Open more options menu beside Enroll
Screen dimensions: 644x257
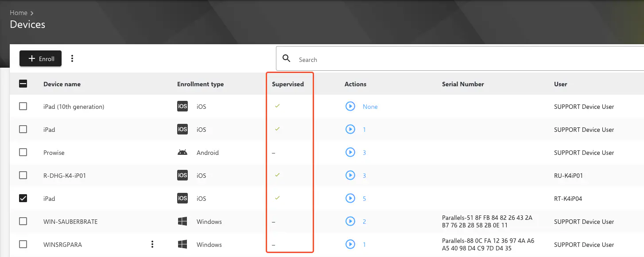[72, 59]
